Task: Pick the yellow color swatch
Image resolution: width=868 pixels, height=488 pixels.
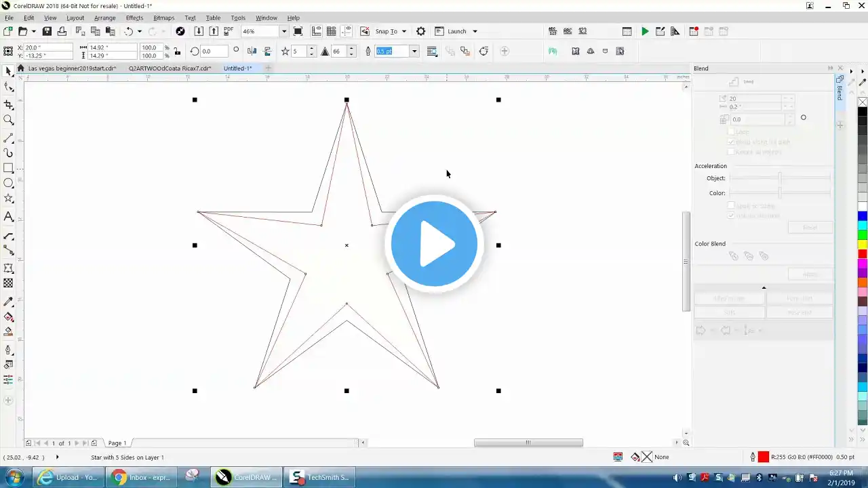Action: pos(863,245)
